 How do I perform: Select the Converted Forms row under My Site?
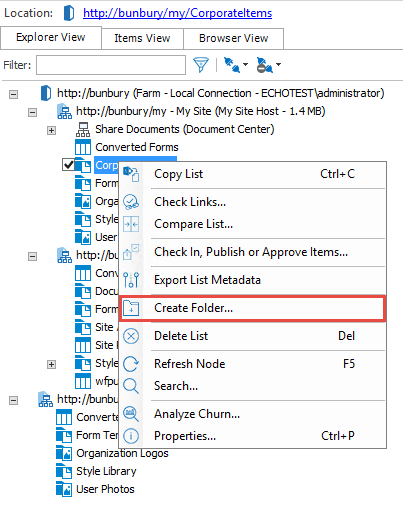tap(137, 147)
